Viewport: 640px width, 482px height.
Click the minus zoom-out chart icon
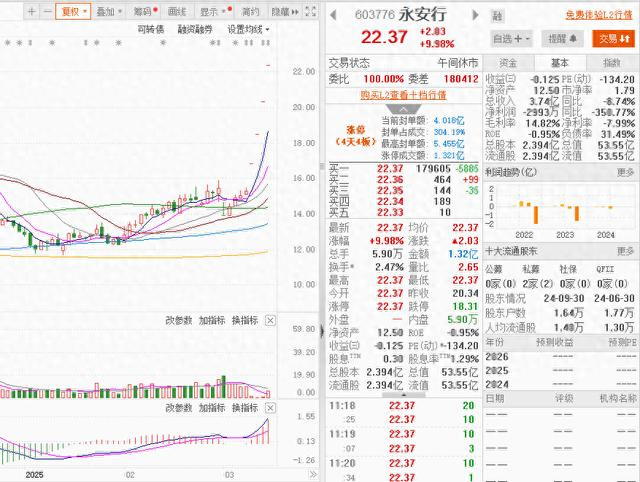(x=47, y=12)
